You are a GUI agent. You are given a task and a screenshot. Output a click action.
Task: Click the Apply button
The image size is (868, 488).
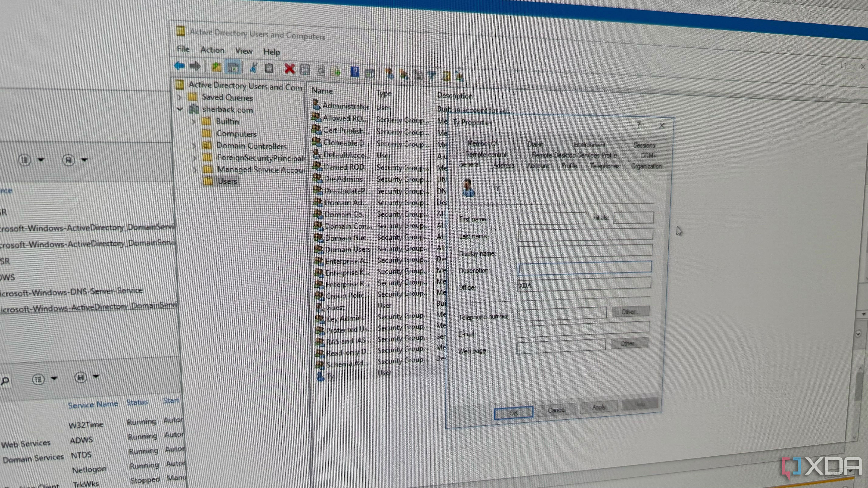coord(599,407)
